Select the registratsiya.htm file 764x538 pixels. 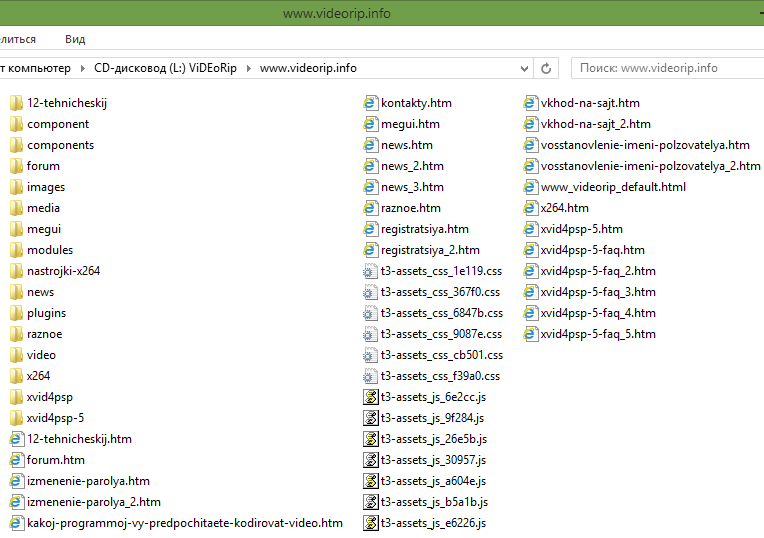click(x=424, y=229)
